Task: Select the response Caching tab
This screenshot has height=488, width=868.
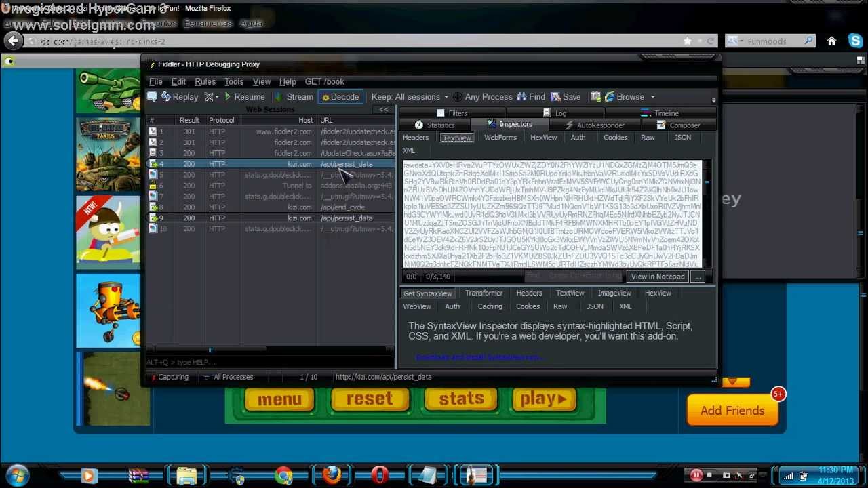Action: tap(490, 306)
